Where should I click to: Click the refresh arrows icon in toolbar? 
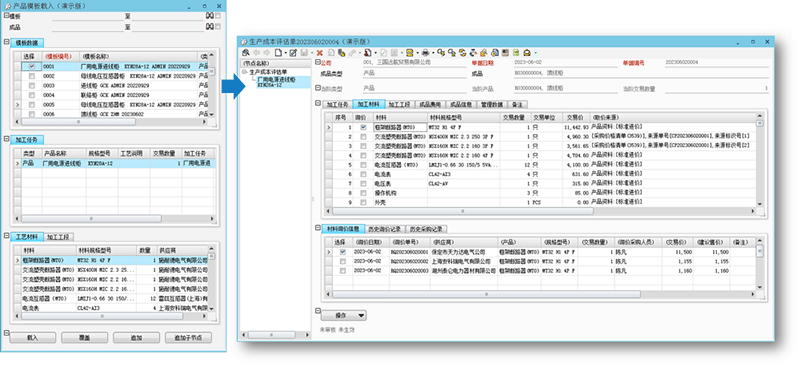click(462, 53)
